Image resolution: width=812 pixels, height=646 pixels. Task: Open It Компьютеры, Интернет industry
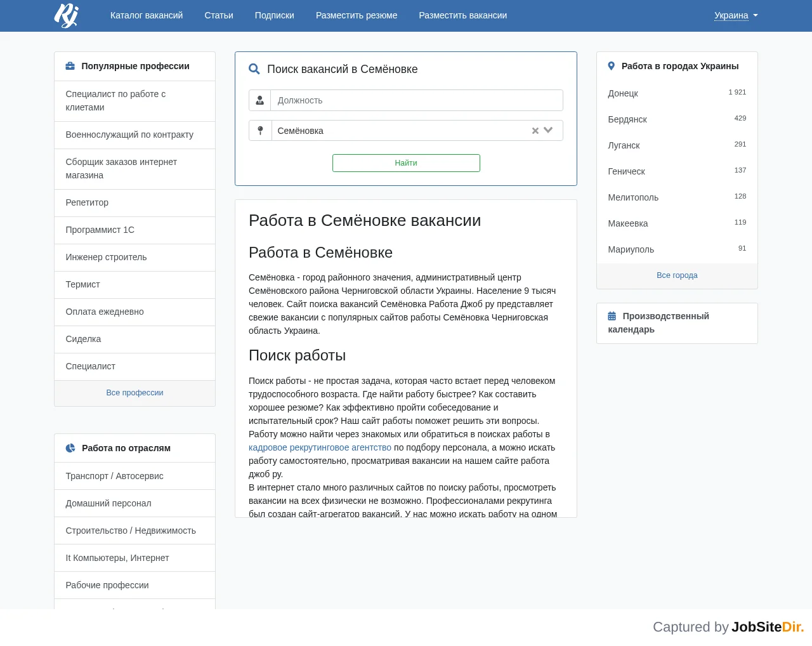point(134,558)
